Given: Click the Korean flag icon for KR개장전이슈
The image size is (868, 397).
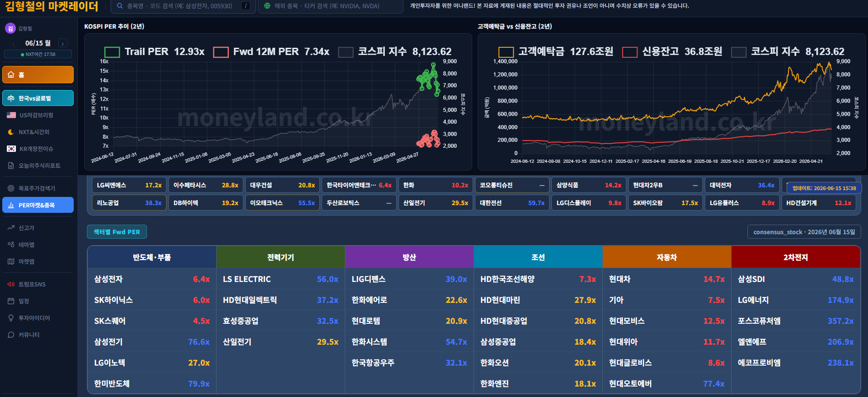Looking at the screenshot, I should [x=11, y=149].
